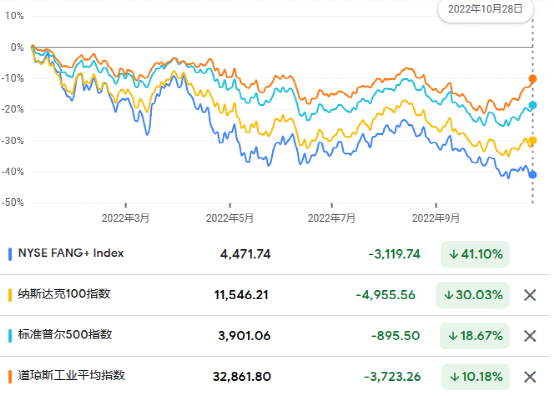Viewport: 554px width, 396px height.
Task: Click the yellow Nasdaq 100 endpoint dot
Action: 532,141
